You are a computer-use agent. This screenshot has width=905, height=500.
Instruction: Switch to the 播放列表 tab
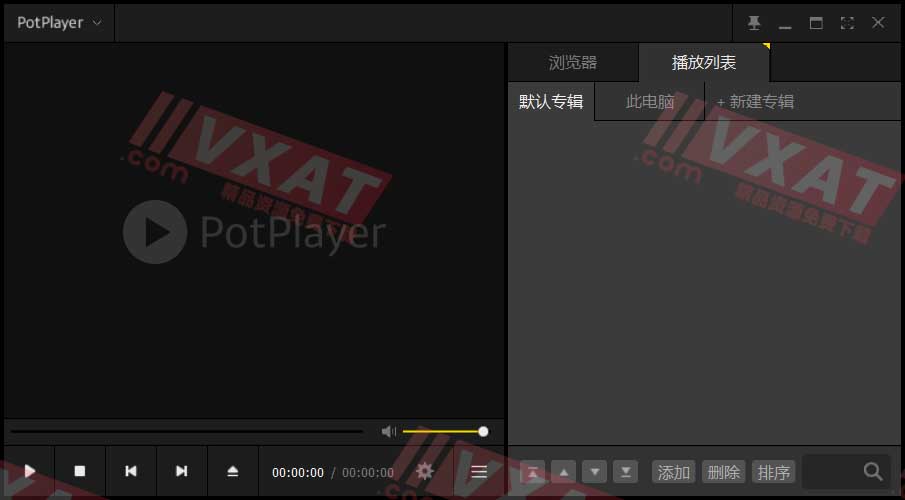click(704, 62)
